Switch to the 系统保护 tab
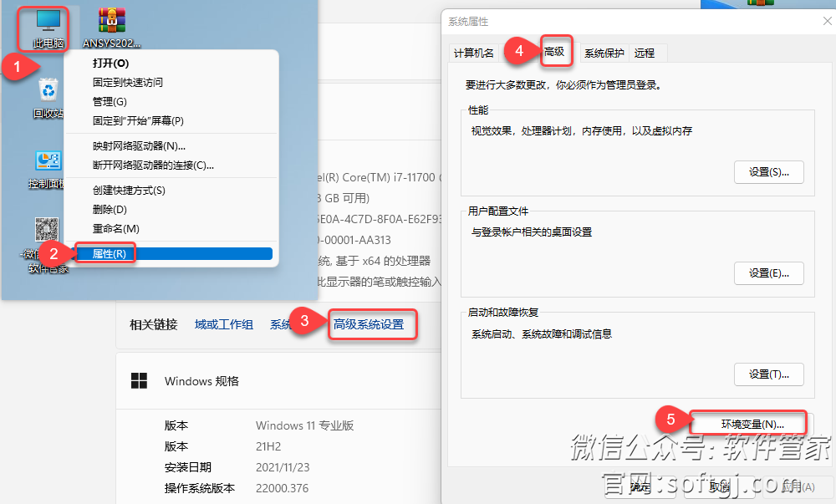Image resolution: width=836 pixels, height=504 pixels. click(604, 53)
